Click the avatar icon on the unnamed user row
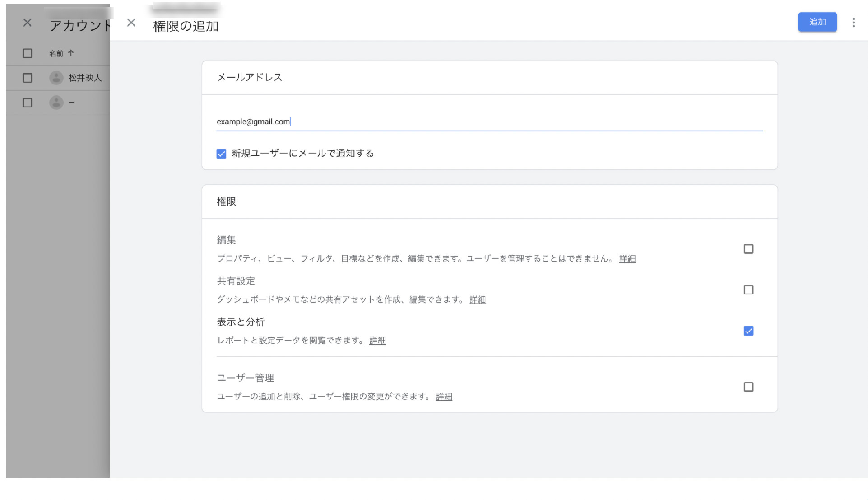Screen dimensions: 868x500 click(55, 103)
